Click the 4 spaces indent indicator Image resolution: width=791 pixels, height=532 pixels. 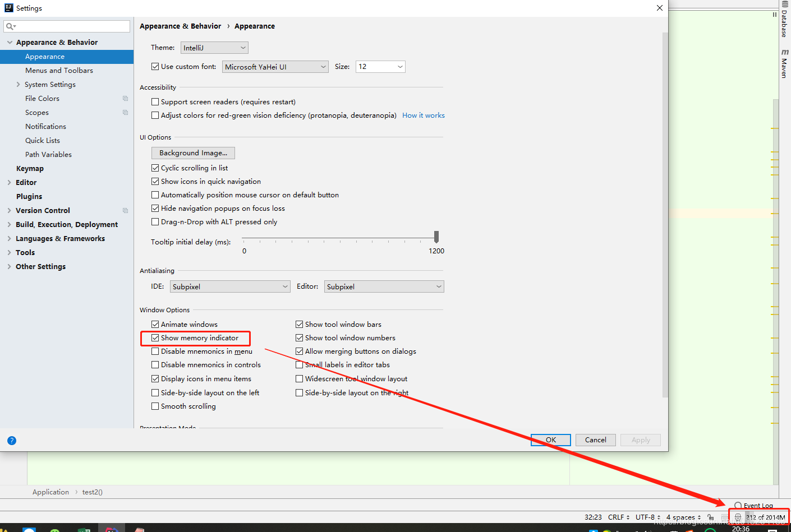(x=684, y=517)
